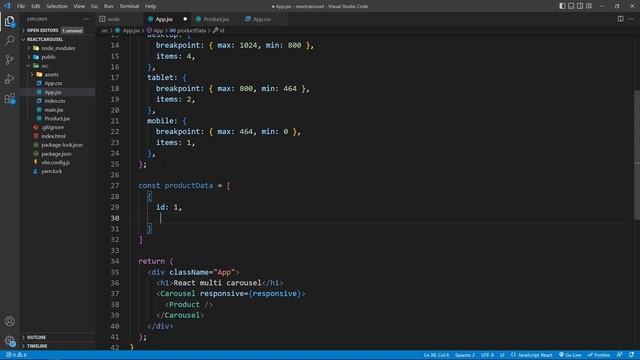The height and width of the screenshot is (360, 640).
Task: Switch to the Product.jsx editor tab
Action: tap(216, 19)
